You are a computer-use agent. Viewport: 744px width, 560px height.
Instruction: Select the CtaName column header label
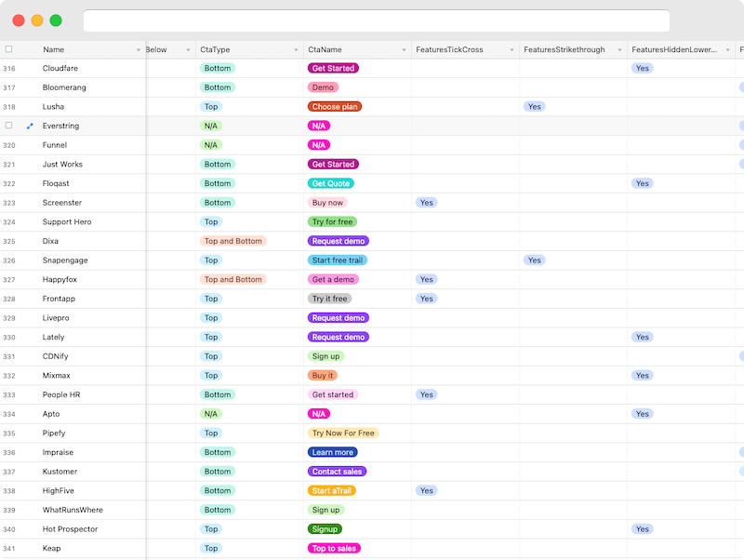(x=325, y=50)
